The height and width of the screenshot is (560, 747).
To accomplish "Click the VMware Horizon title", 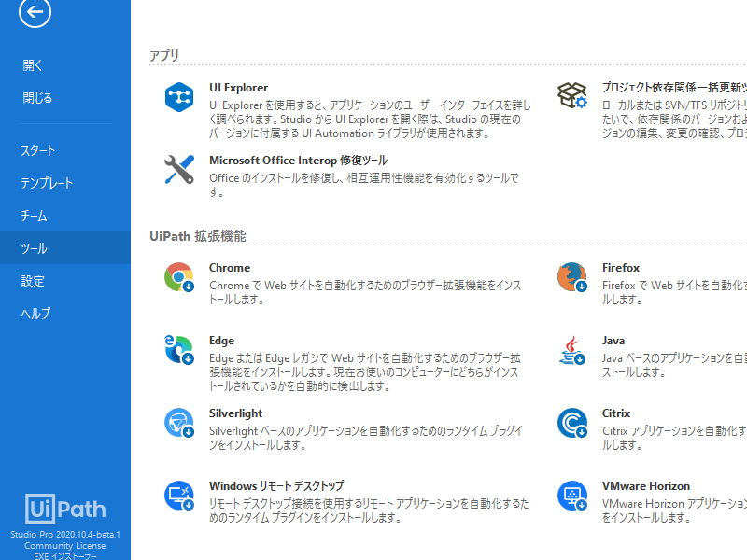I will 646,486.
